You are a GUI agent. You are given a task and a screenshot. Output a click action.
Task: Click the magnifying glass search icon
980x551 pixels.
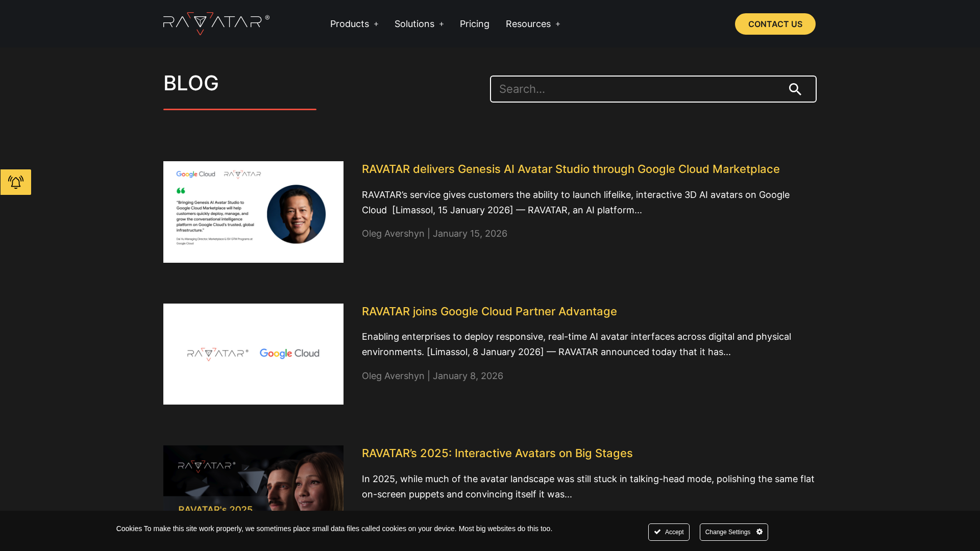pos(795,89)
